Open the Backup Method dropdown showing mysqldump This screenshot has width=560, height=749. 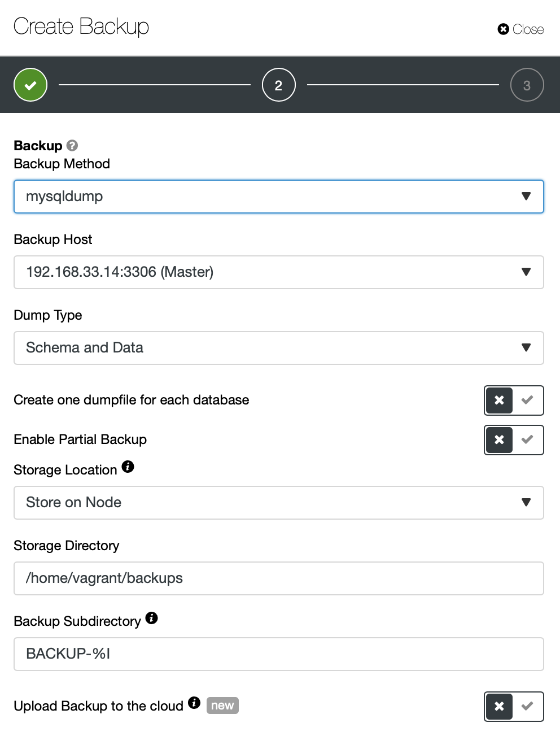[x=279, y=197]
